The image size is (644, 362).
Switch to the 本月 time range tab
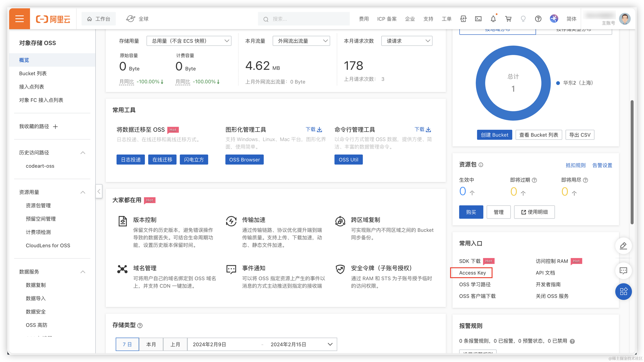pyautogui.click(x=151, y=344)
